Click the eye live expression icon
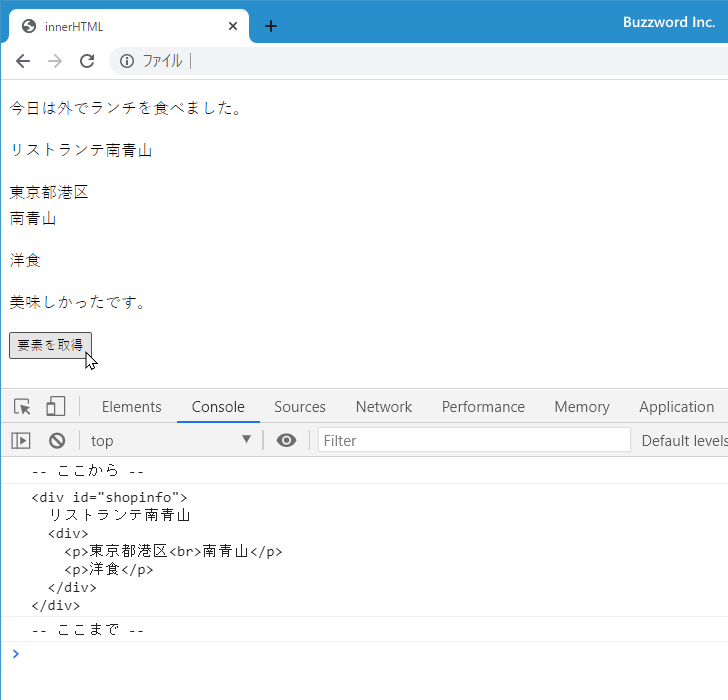728x700 pixels. coord(286,440)
